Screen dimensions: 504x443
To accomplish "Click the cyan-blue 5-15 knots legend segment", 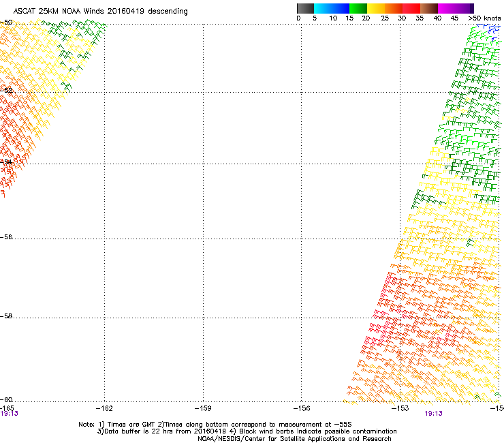I will (x=332, y=8).
